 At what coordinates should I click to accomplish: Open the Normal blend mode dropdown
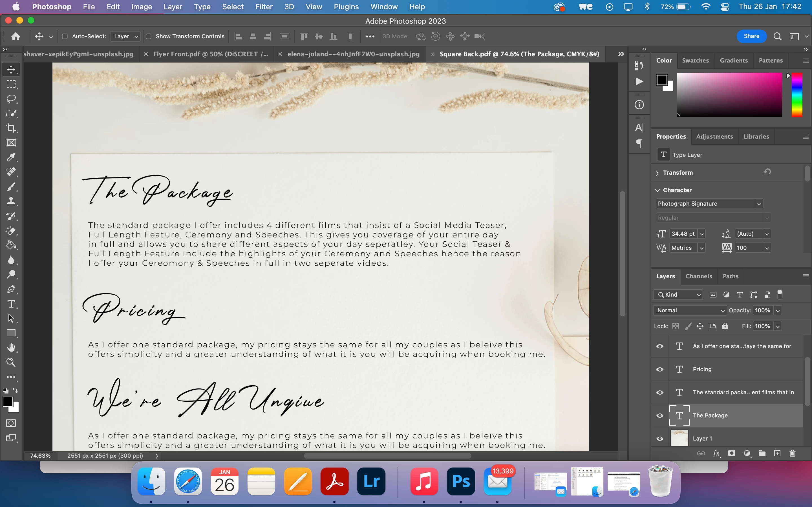click(690, 310)
